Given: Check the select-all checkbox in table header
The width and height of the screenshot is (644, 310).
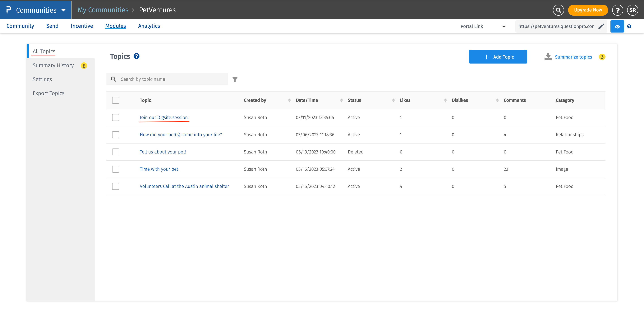Looking at the screenshot, I should (x=116, y=100).
